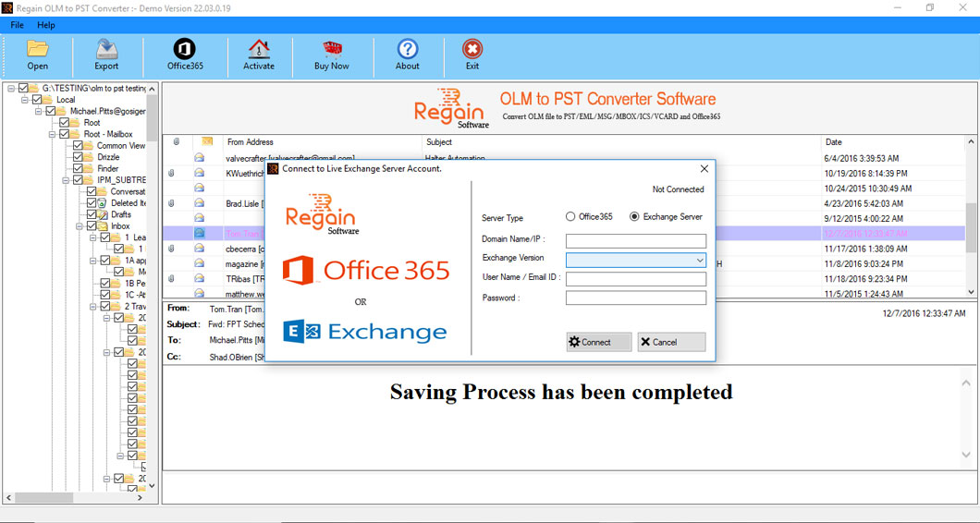Open the Buy Now cart icon
The width and height of the screenshot is (980, 523).
coord(332,49)
